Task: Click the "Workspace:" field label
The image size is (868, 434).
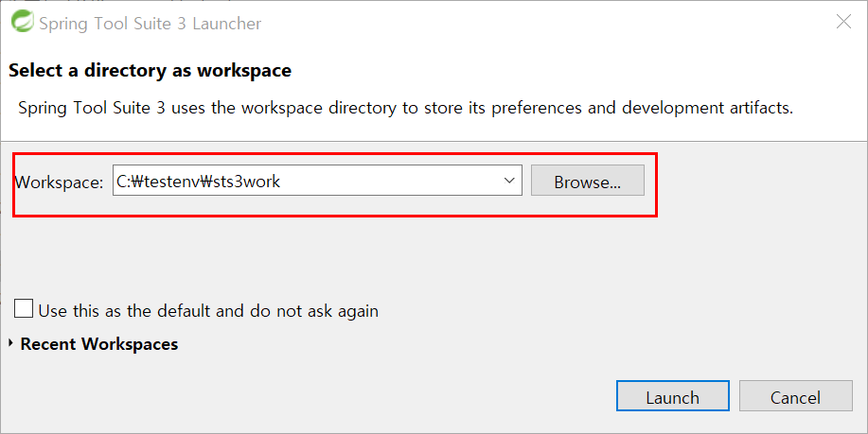Action: point(59,182)
